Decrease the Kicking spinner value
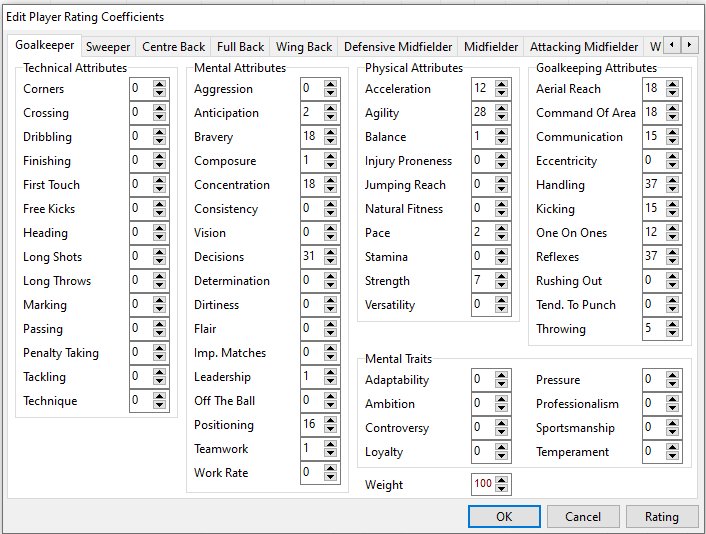This screenshot has width=706, height=534. tap(672, 213)
